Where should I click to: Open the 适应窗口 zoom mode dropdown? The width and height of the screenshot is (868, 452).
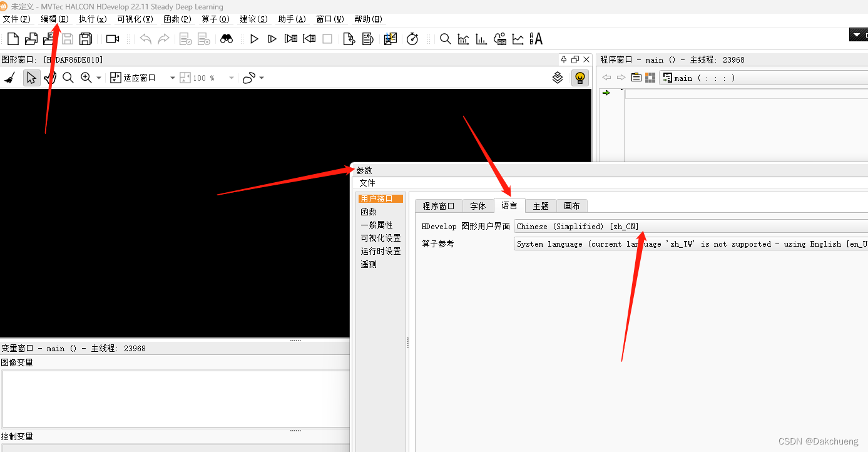pos(150,77)
